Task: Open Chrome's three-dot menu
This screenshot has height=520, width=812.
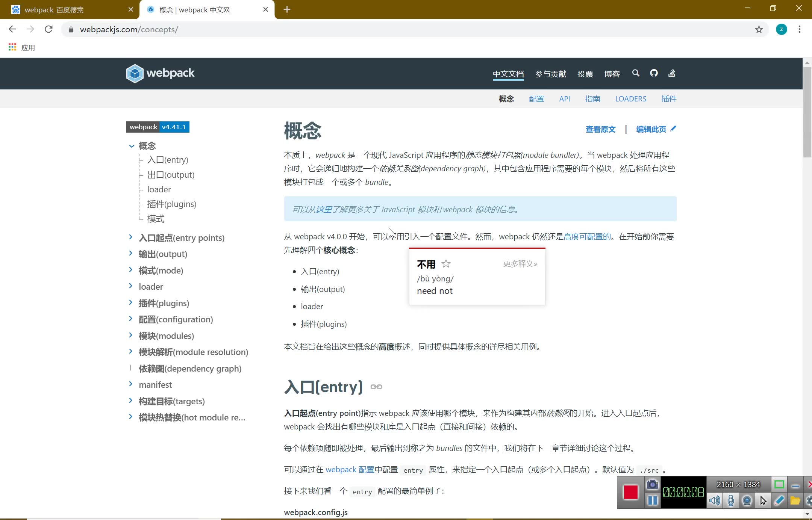Action: point(800,29)
